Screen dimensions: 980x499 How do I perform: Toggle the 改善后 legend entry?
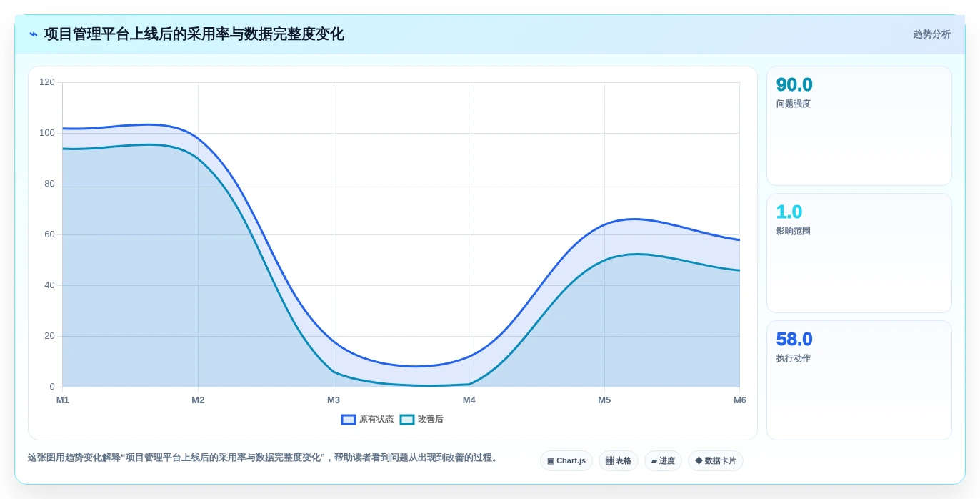[x=421, y=420]
